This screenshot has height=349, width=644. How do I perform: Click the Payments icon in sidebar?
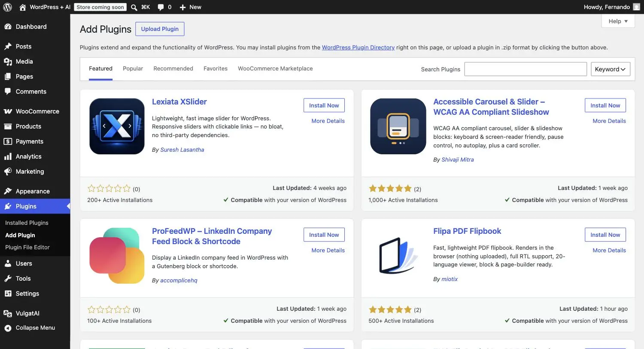coord(8,141)
